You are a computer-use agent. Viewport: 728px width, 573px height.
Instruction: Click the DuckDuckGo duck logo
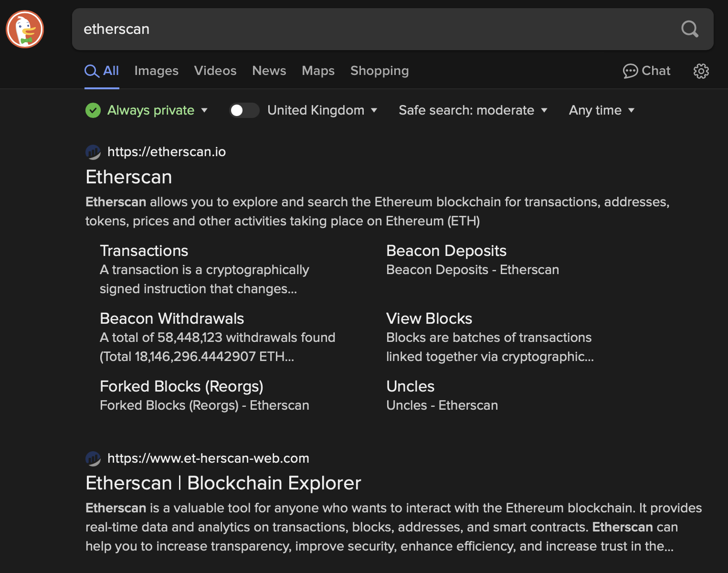[24, 29]
